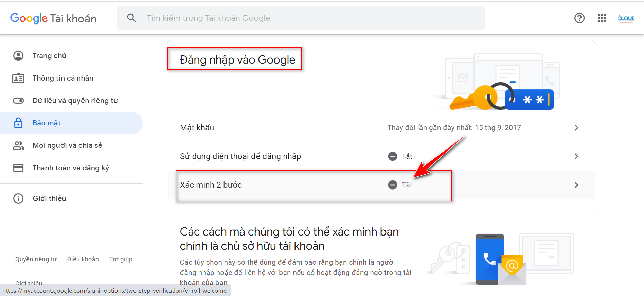Click the Dữ liệu và quyền riêng tư toggle icon
The width and height of the screenshot is (644, 296).
(18, 101)
